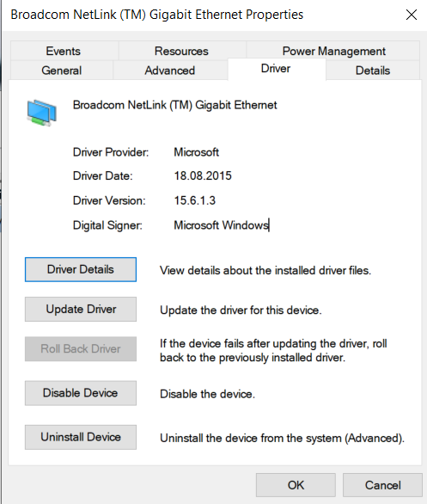The image size is (427, 504).
Task: Go to the General tab
Action: (62, 70)
